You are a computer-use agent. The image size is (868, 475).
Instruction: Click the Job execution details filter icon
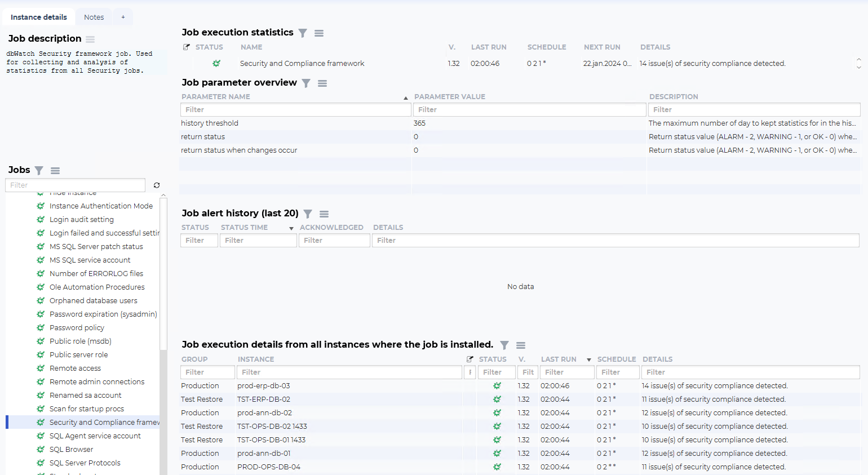click(504, 345)
